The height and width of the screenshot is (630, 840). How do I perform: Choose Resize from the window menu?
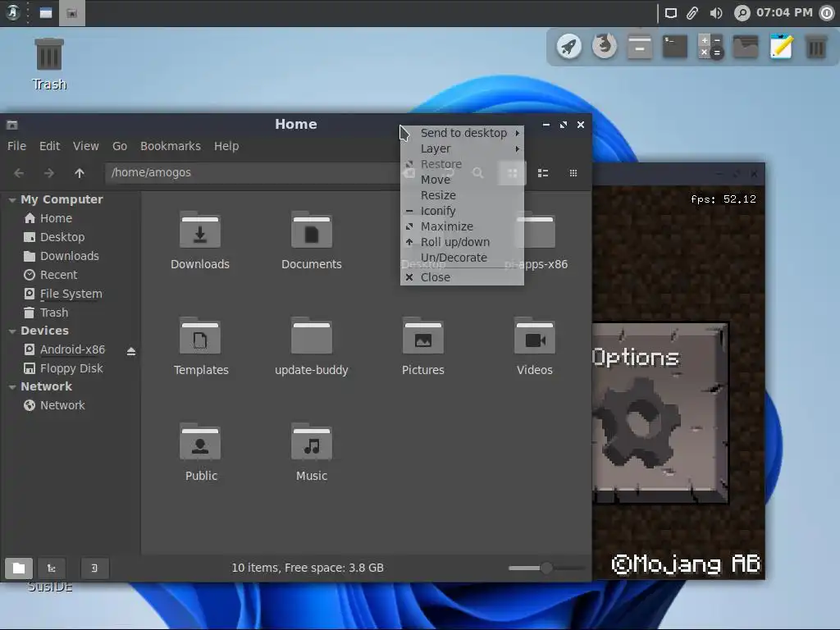(x=462, y=195)
